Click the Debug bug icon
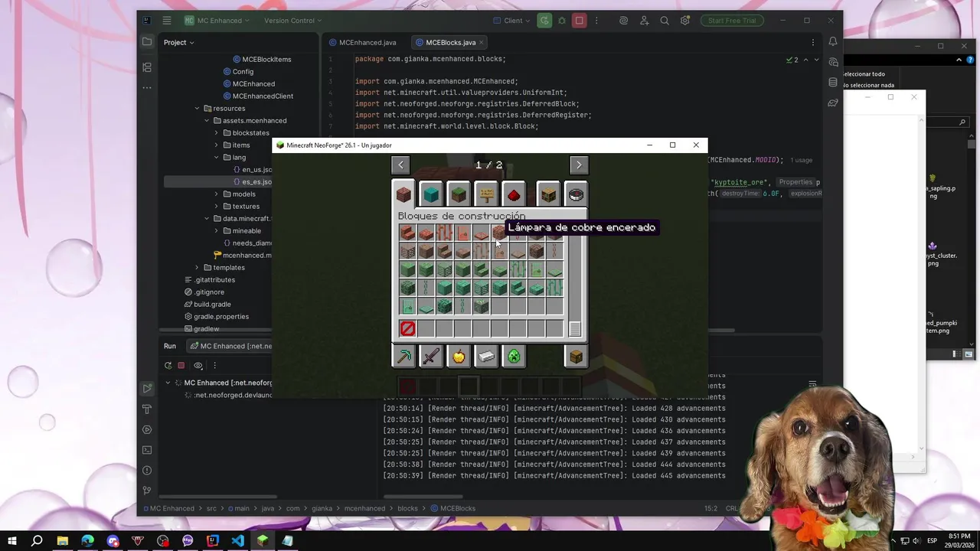The image size is (980, 551). click(562, 21)
